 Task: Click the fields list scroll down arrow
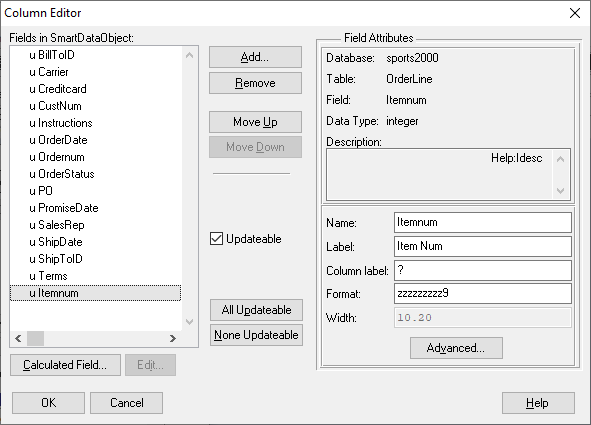tap(190, 322)
